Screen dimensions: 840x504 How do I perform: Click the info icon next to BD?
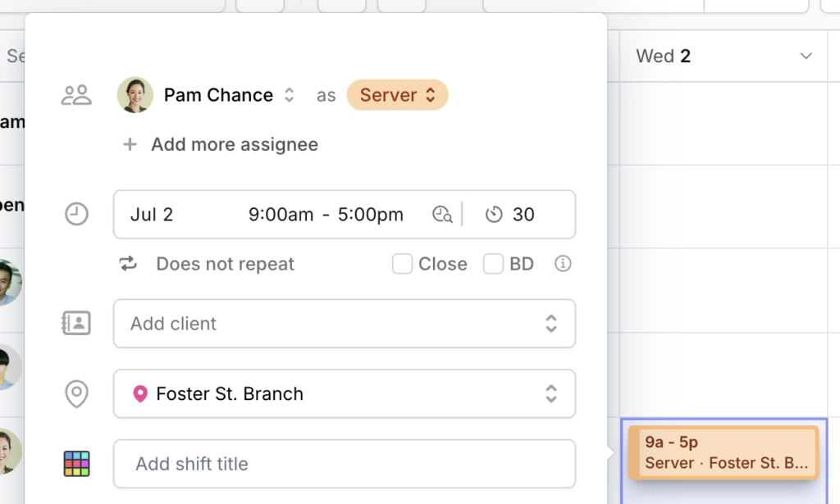(x=563, y=264)
